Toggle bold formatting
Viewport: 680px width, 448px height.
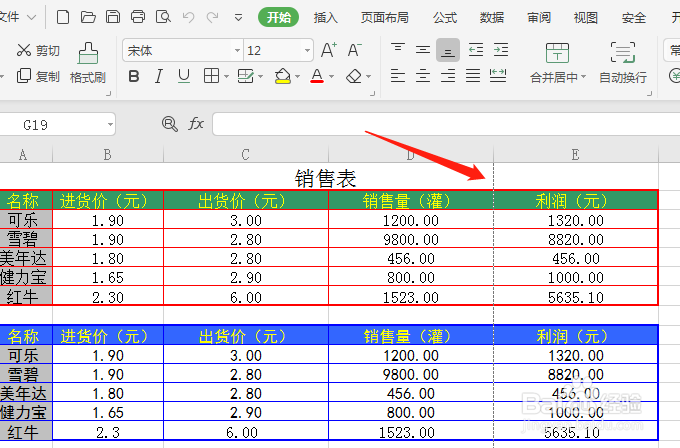click(134, 76)
